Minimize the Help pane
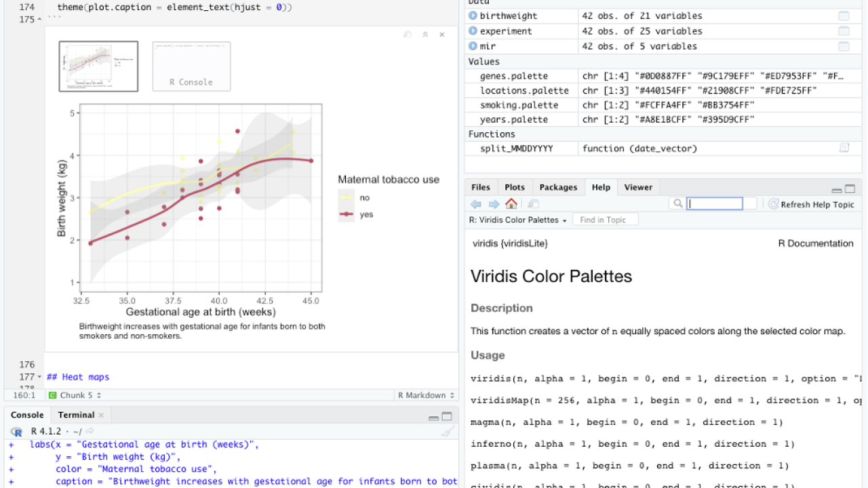This screenshot has height=488, width=868. pyautogui.click(x=837, y=190)
